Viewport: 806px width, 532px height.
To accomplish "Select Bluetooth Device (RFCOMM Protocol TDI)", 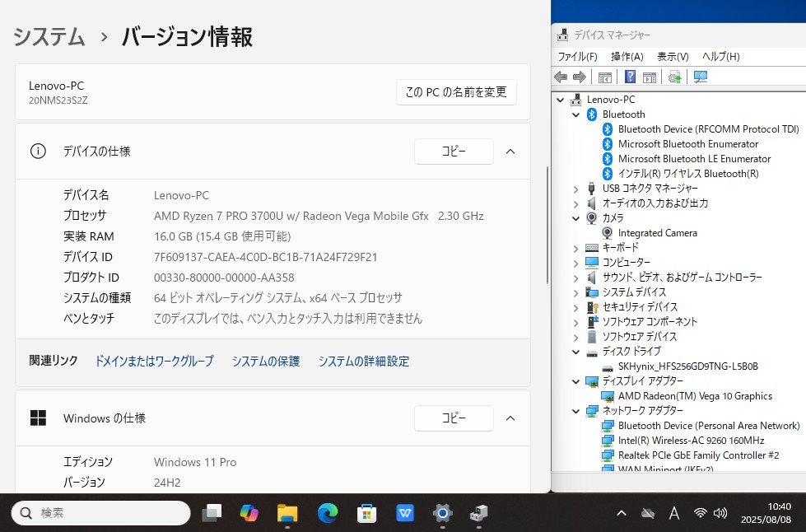I will (708, 129).
